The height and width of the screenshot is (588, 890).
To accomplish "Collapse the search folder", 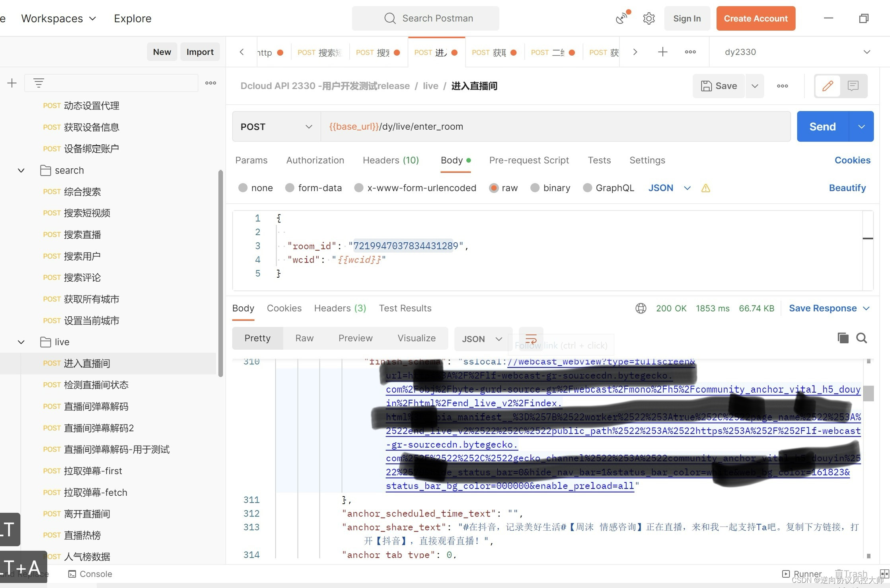I will click(21, 170).
